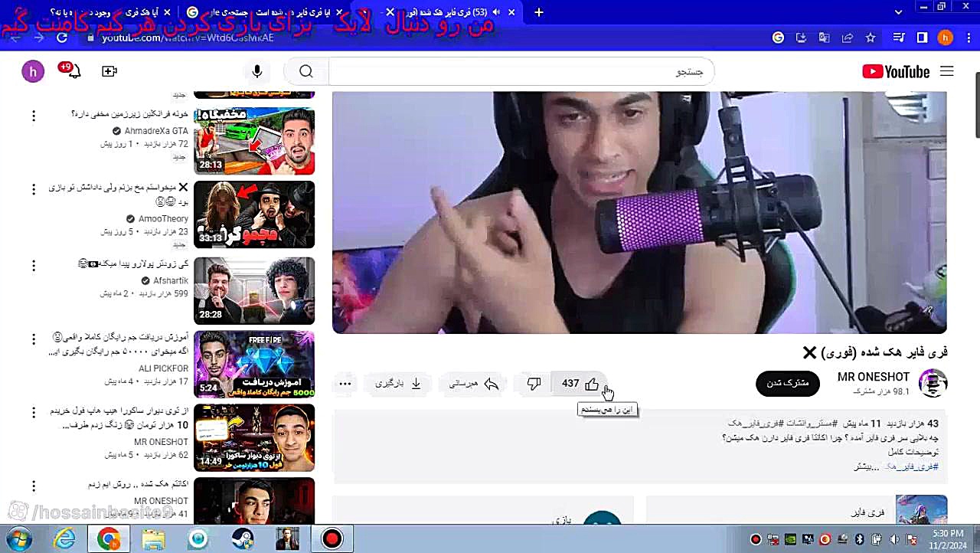Image resolution: width=980 pixels, height=553 pixels.
Task: Open Steam from the taskbar
Action: (243, 539)
